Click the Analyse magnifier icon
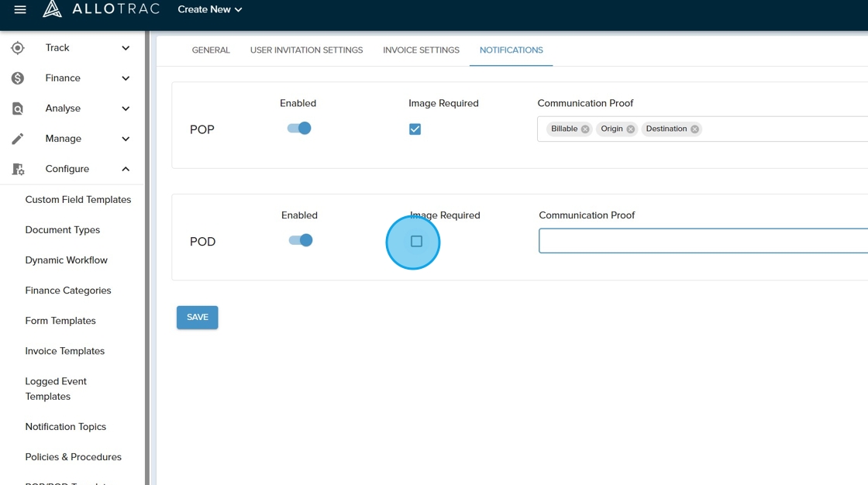Image resolution: width=868 pixels, height=485 pixels. pyautogui.click(x=18, y=108)
